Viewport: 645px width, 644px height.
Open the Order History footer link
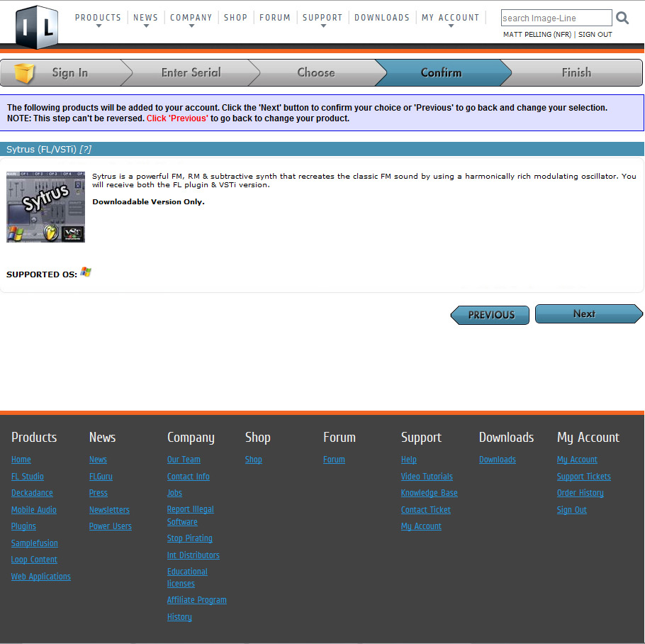[x=580, y=493]
